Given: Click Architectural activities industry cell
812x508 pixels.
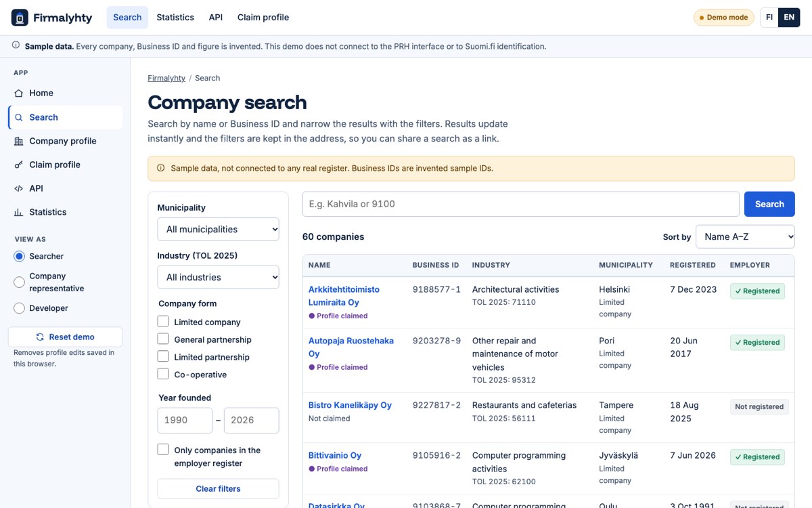Looking at the screenshot, I should click(516, 289).
